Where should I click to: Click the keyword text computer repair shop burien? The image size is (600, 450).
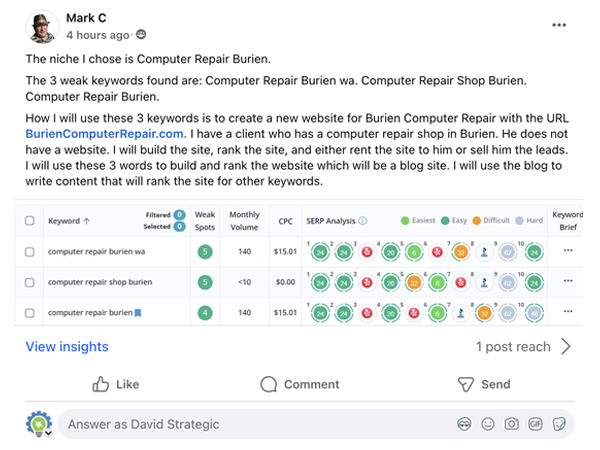pos(100,282)
